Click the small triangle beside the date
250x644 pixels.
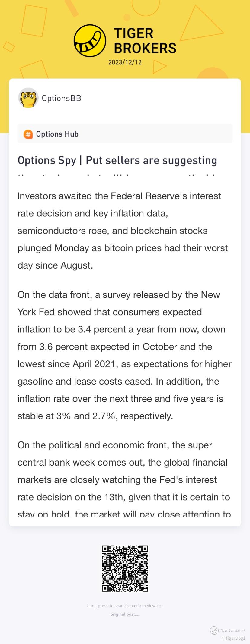coord(159,66)
